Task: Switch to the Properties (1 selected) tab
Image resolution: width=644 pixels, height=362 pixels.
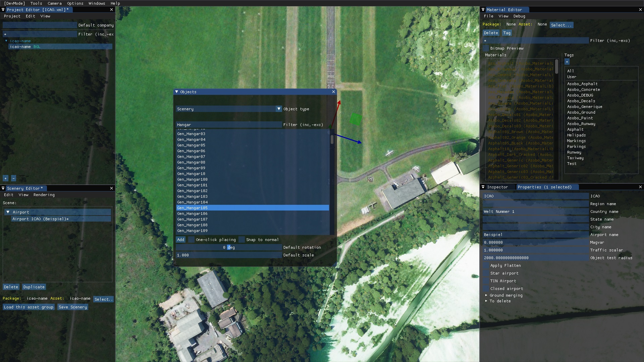Action: coord(544,187)
